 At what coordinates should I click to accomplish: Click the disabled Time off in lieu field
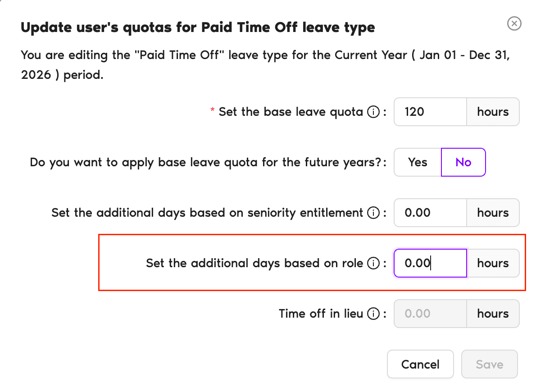click(430, 314)
